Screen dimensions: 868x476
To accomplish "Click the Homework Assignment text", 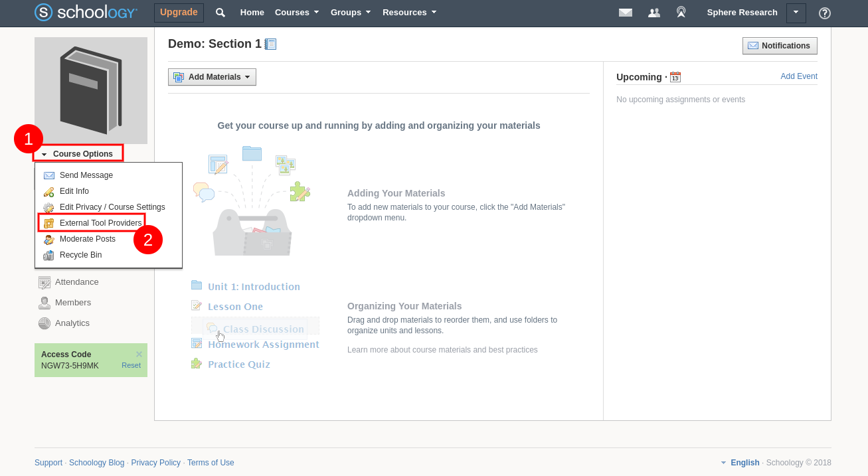I will tap(264, 345).
